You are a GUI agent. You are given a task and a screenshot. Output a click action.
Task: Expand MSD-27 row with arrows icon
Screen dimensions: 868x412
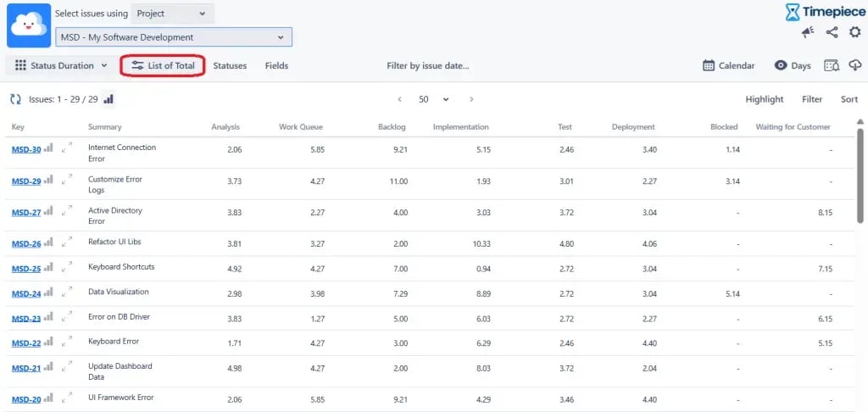67,212
